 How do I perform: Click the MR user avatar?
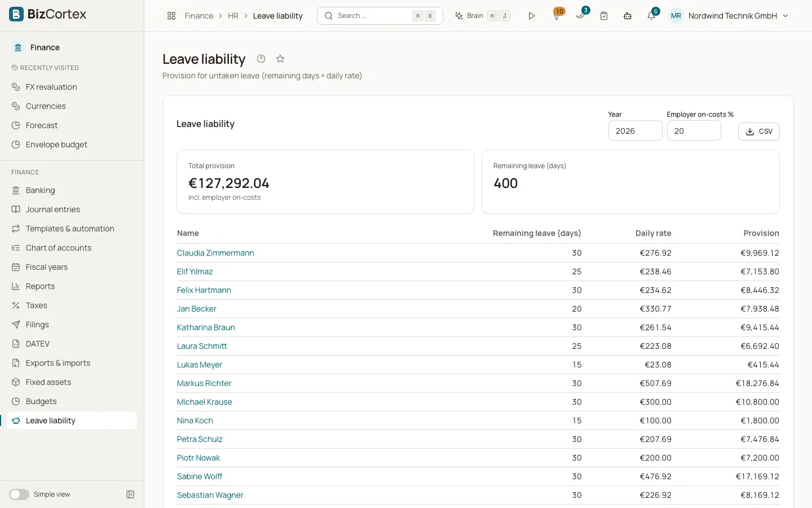[676, 16]
